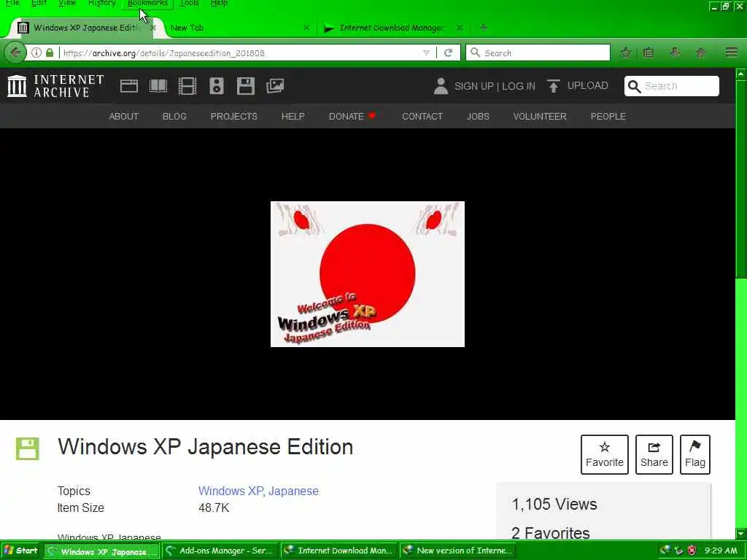This screenshot has width=747, height=560.
Task: Click the DONATE link
Action: click(352, 116)
